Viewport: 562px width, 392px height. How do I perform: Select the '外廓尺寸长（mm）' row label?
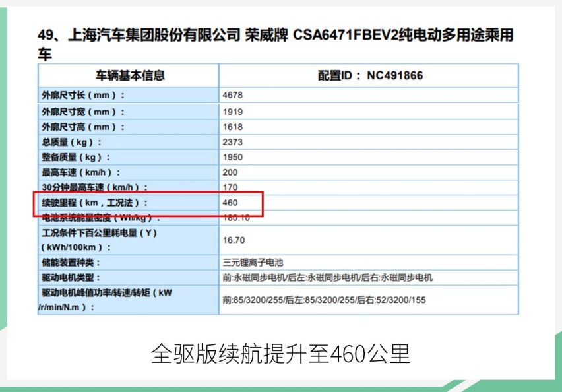click(x=83, y=96)
